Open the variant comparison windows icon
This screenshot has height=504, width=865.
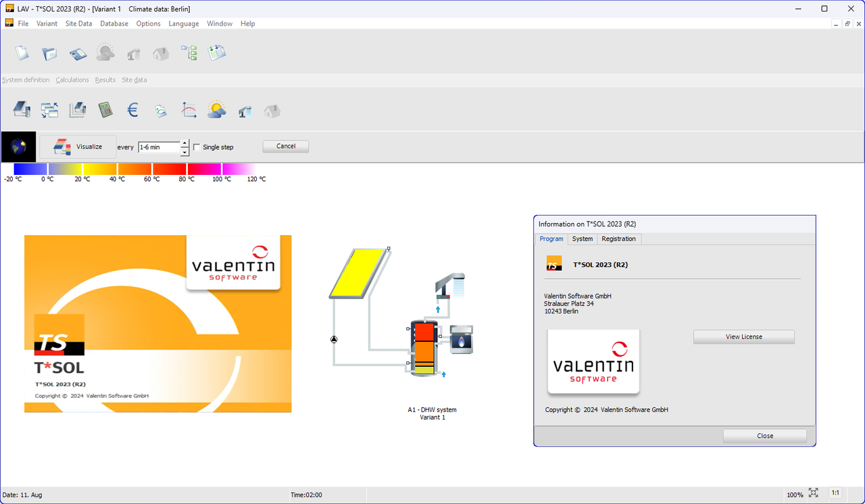[49, 109]
